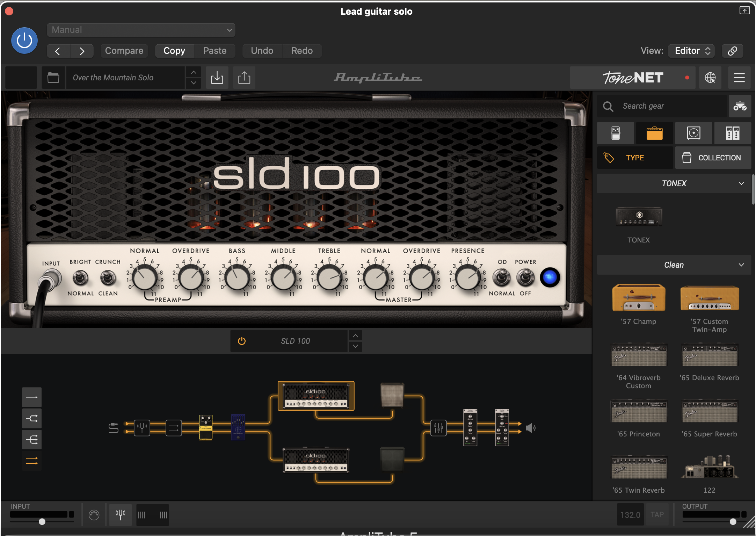This screenshot has height=536, width=756.
Task: Click the PRESENCE knob
Action: pos(468,278)
